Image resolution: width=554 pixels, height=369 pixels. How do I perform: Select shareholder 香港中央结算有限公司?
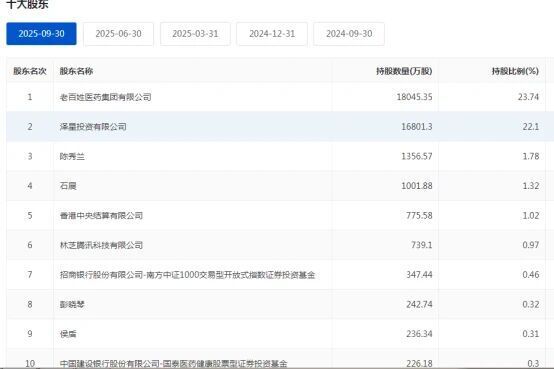pos(101,216)
